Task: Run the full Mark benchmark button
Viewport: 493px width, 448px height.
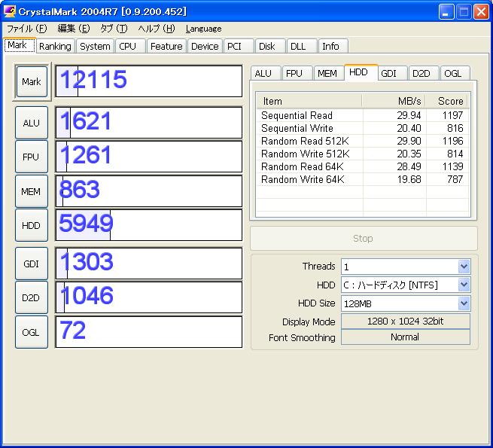Action: 32,82
